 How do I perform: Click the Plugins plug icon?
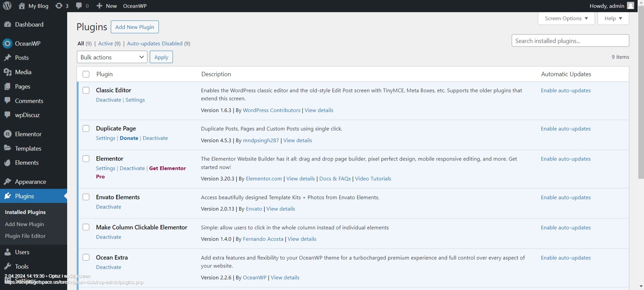click(x=7, y=196)
